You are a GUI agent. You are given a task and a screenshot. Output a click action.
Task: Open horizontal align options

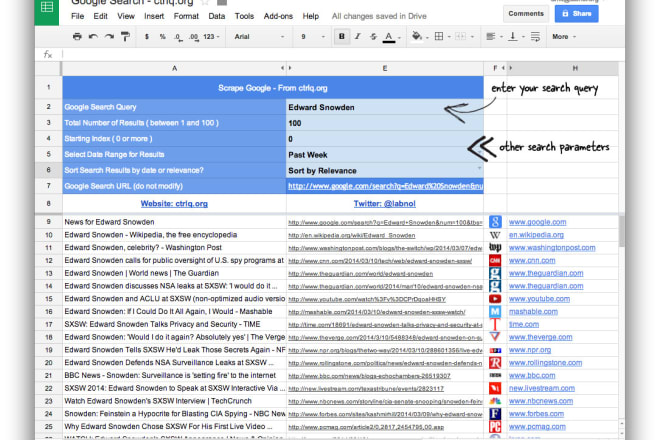tap(494, 37)
